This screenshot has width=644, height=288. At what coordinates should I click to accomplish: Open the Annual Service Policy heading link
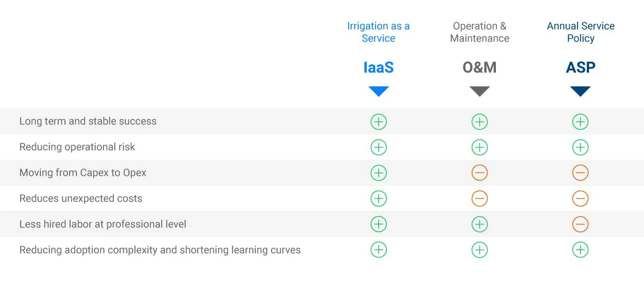(580, 32)
